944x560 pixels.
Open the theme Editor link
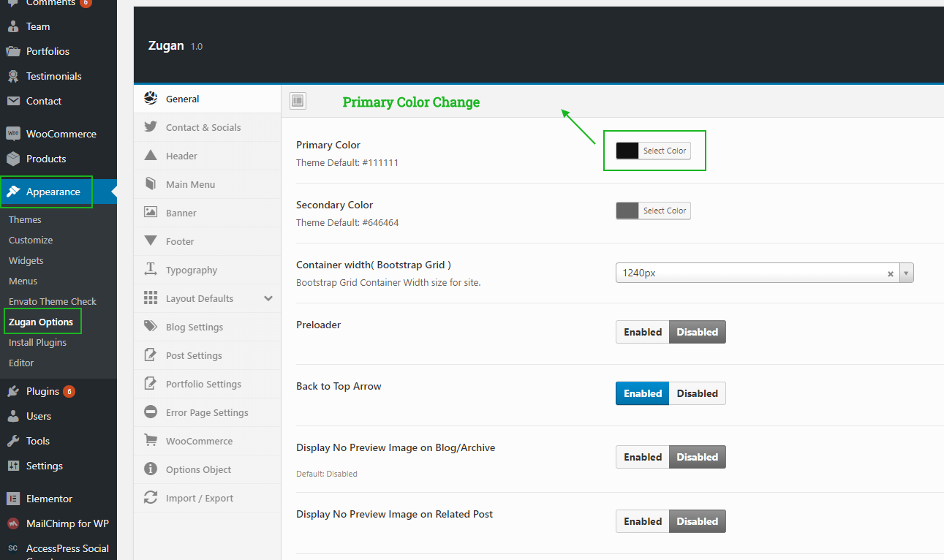[x=21, y=363]
